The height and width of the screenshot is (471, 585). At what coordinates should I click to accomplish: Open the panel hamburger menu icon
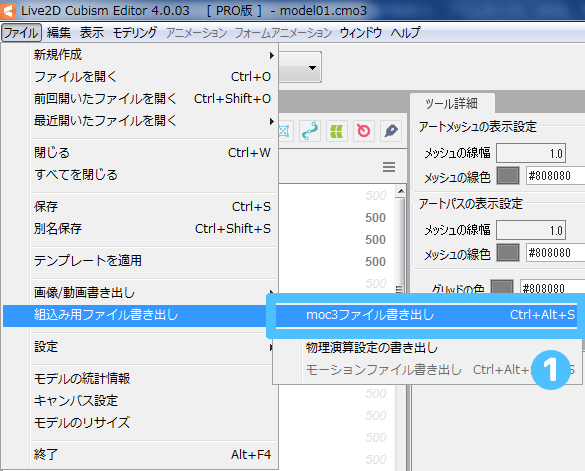pos(389,167)
